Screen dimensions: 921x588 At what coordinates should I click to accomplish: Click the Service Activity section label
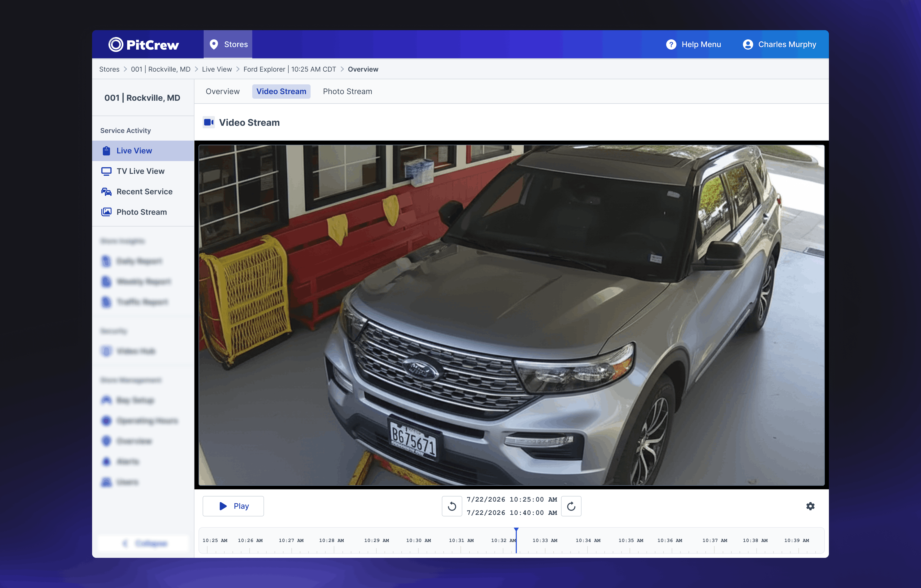[x=125, y=131]
